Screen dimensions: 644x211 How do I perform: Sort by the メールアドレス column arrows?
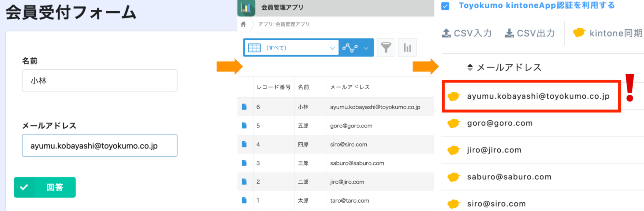[470, 67]
